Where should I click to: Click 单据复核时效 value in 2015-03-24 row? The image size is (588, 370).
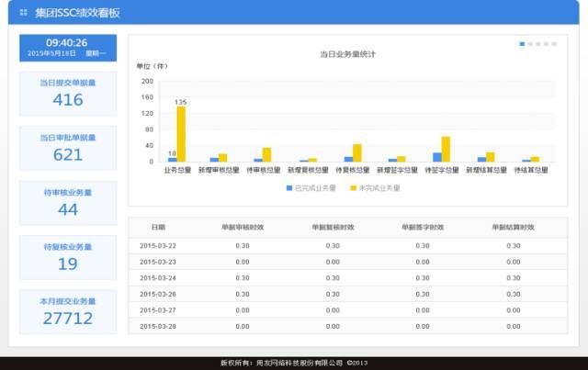click(x=333, y=278)
